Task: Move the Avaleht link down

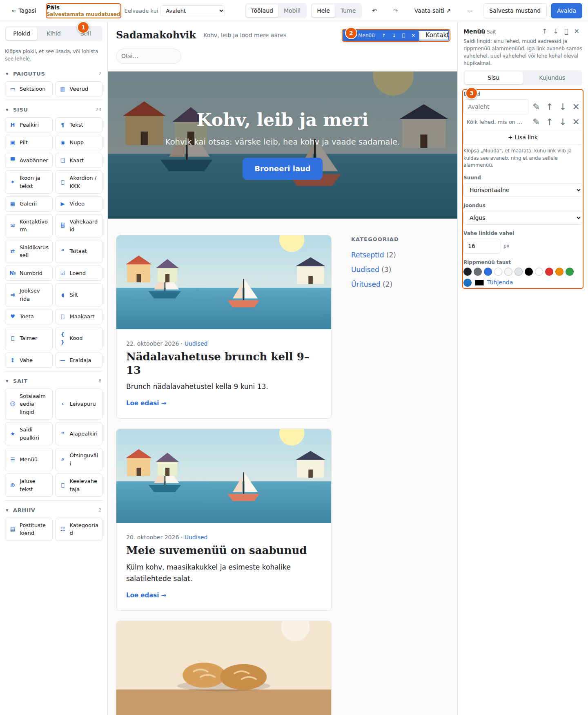Action: click(563, 107)
